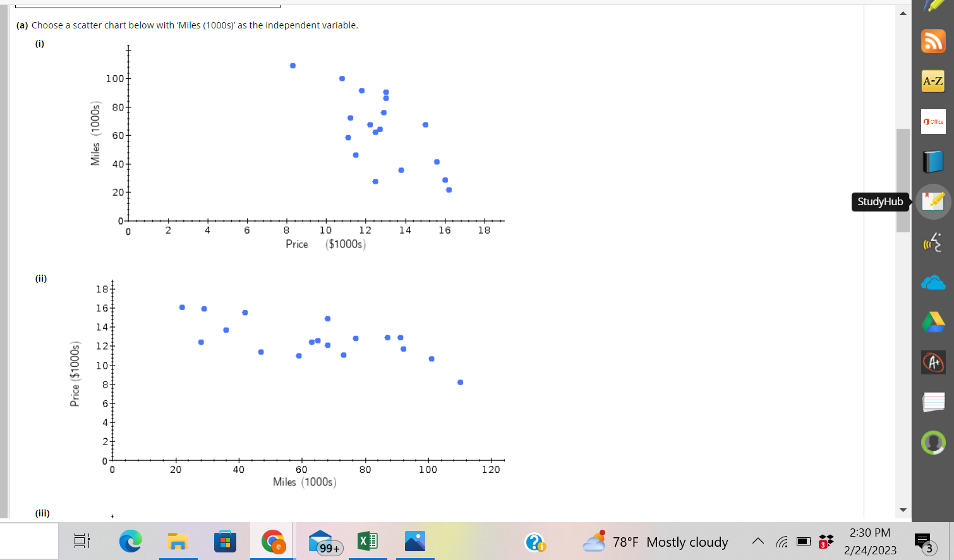The height and width of the screenshot is (560, 954).
Task: Check the battery tray icon
Action: pyautogui.click(x=804, y=542)
